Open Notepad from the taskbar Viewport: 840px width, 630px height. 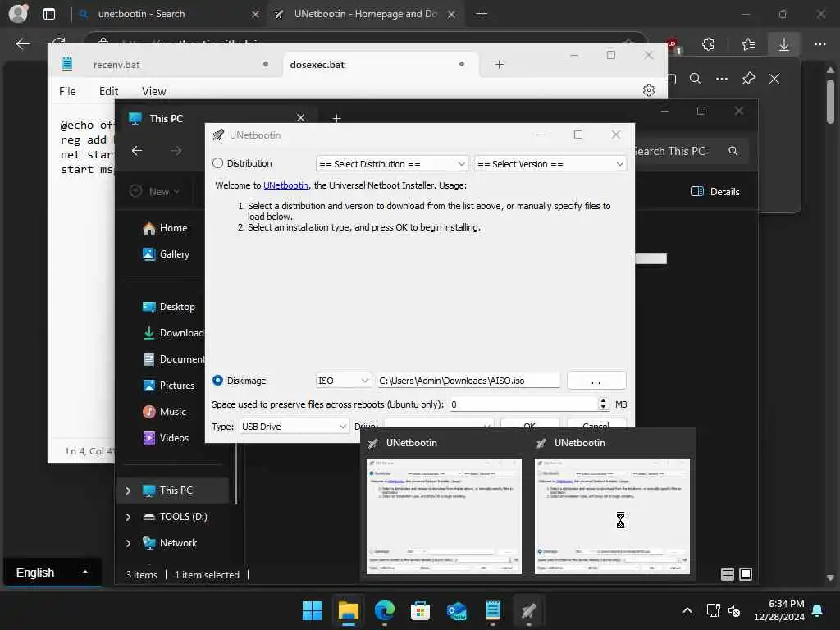tap(492, 610)
